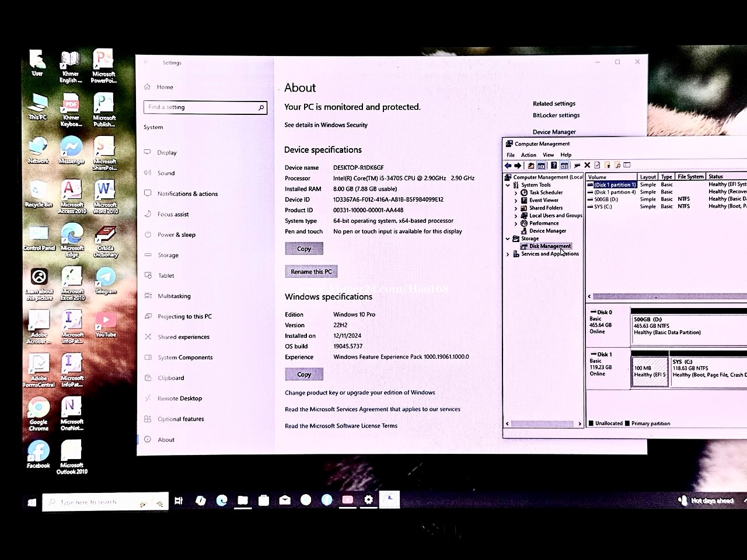Click Up one level folder toolbar icon
The height and width of the screenshot is (560, 747).
click(530, 166)
